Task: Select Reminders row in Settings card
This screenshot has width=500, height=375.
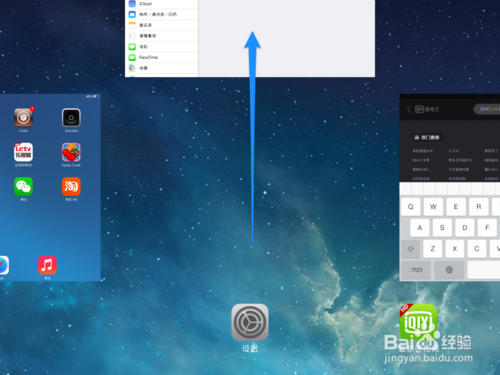Action: coord(162,36)
